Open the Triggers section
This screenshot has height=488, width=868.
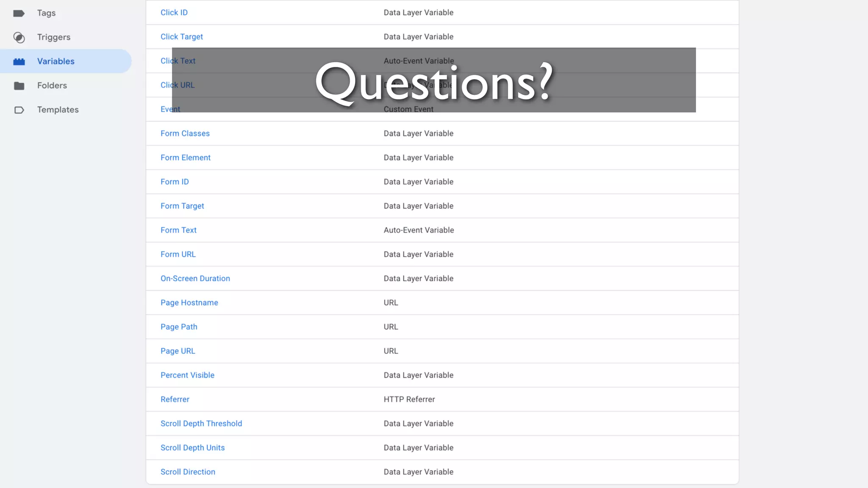tap(54, 37)
